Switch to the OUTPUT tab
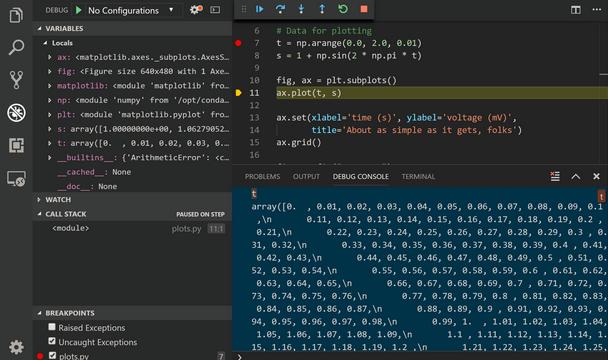The width and height of the screenshot is (608, 360). [x=306, y=177]
